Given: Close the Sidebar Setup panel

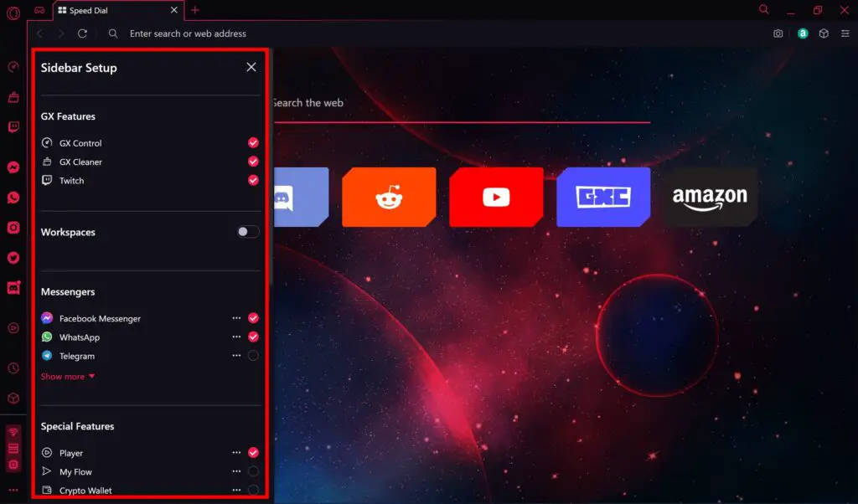Looking at the screenshot, I should pyautogui.click(x=251, y=67).
